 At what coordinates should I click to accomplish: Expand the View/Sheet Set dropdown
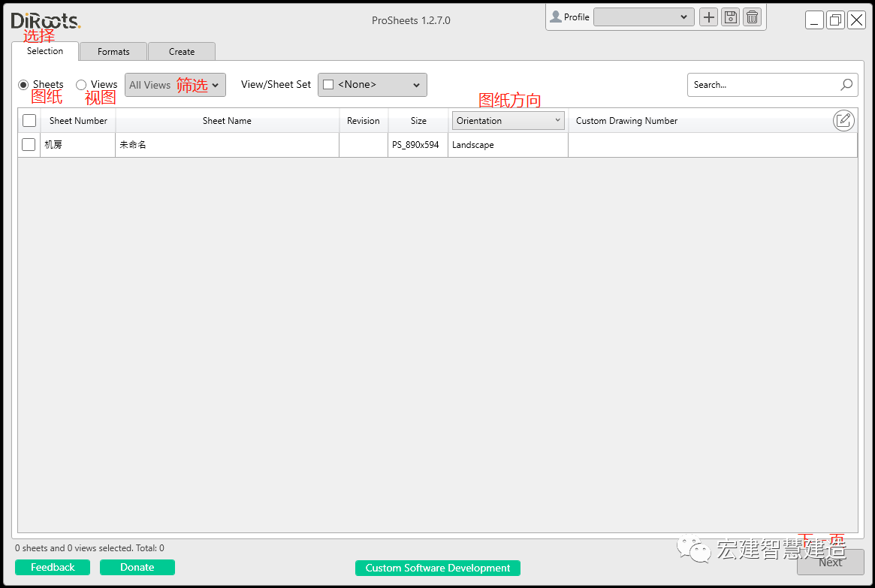tap(416, 85)
